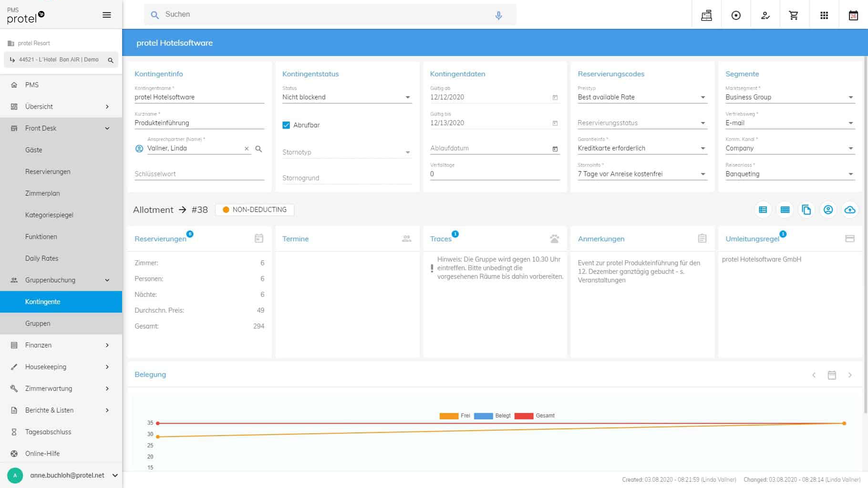Search for Ansprechpartner contact
Image resolution: width=868 pixels, height=488 pixels.
(258, 149)
